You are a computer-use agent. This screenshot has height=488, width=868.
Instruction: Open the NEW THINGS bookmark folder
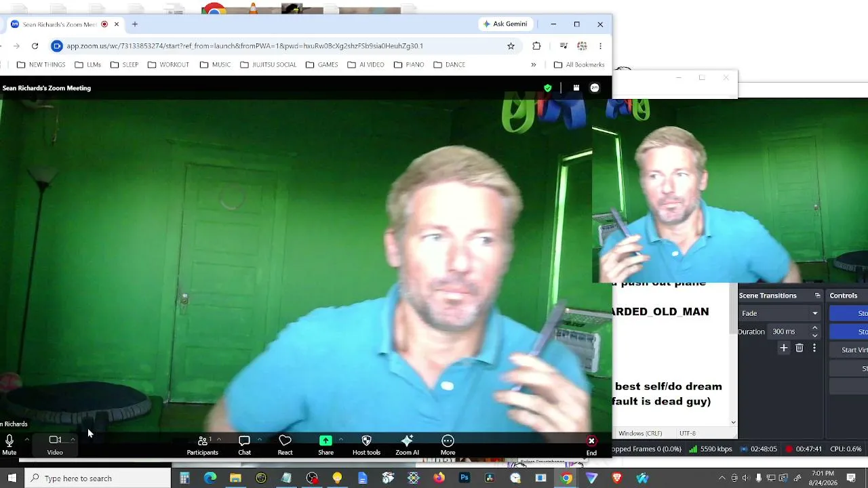[41, 65]
